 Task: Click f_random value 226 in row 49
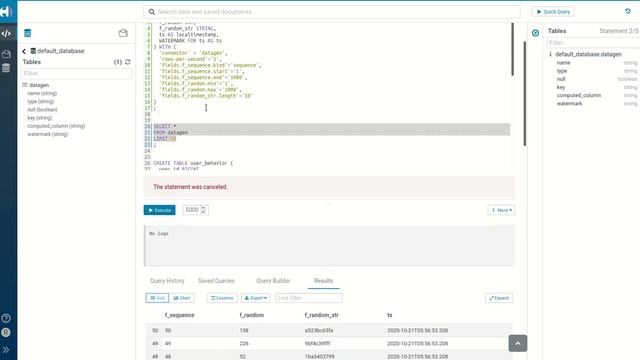coord(244,344)
